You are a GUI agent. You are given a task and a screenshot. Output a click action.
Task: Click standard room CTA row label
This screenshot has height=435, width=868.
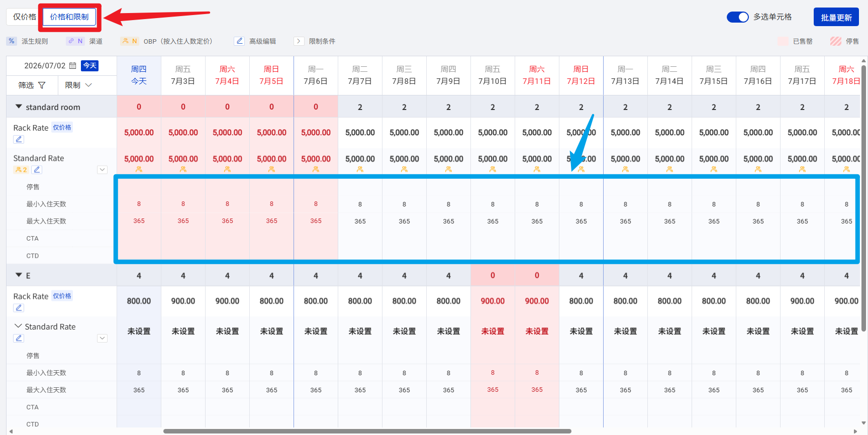pyautogui.click(x=32, y=239)
